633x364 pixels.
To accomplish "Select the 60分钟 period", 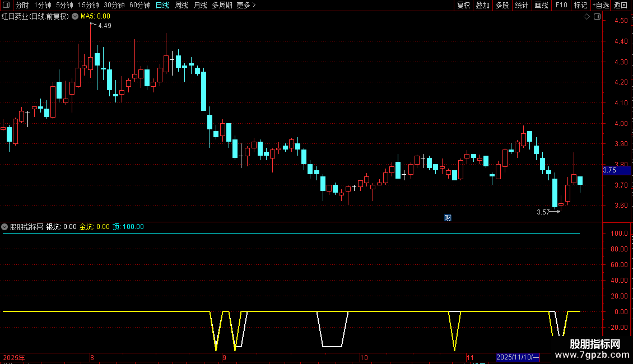I will pyautogui.click(x=140, y=5).
